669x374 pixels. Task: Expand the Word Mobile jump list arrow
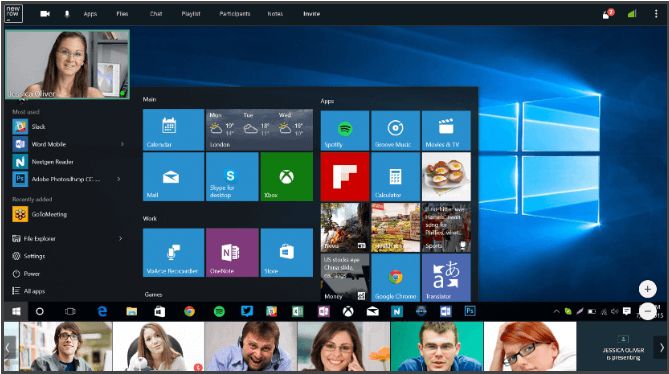point(122,144)
